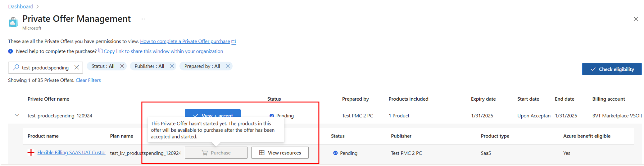Click Clear Filters link
This screenshot has width=644, height=166.
click(x=88, y=80)
